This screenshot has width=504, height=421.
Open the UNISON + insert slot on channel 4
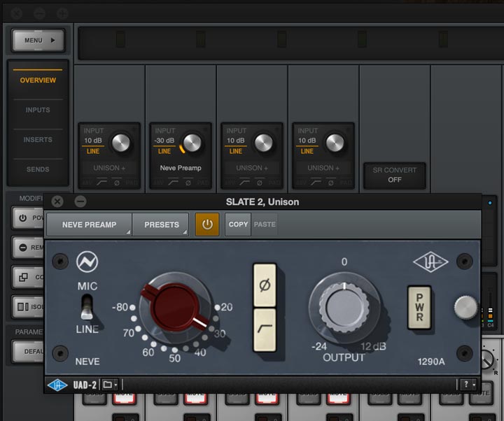323,168
